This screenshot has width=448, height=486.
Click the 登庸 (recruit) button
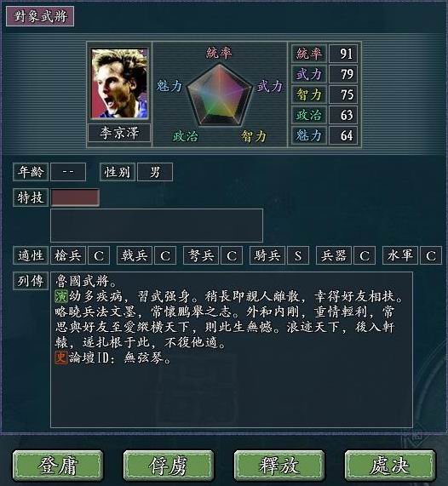(58, 466)
